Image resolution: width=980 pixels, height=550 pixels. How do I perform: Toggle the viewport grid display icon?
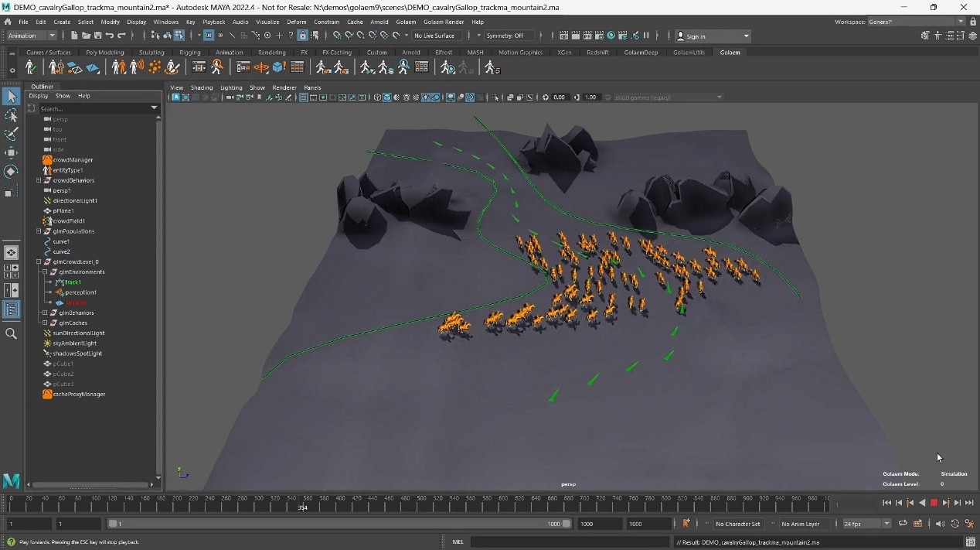pos(305,97)
